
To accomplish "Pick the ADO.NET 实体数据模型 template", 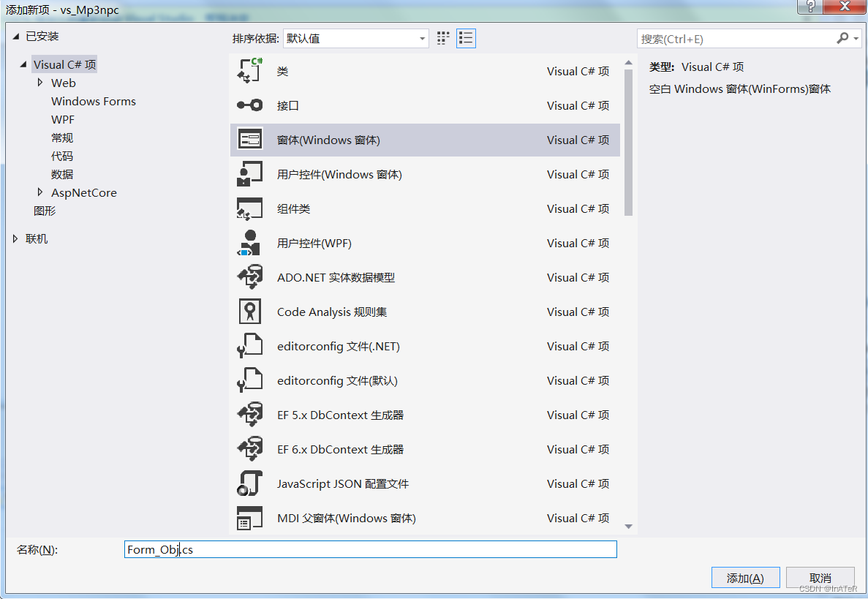I will tap(336, 277).
